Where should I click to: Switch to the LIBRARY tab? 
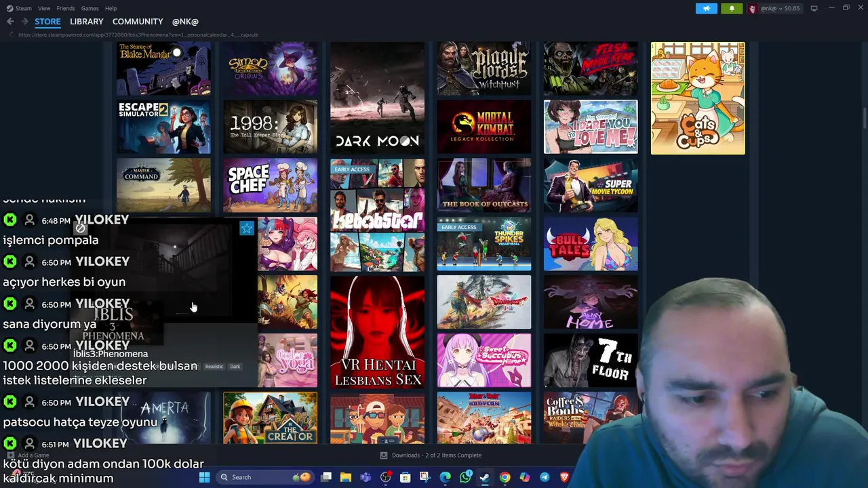coord(86,22)
